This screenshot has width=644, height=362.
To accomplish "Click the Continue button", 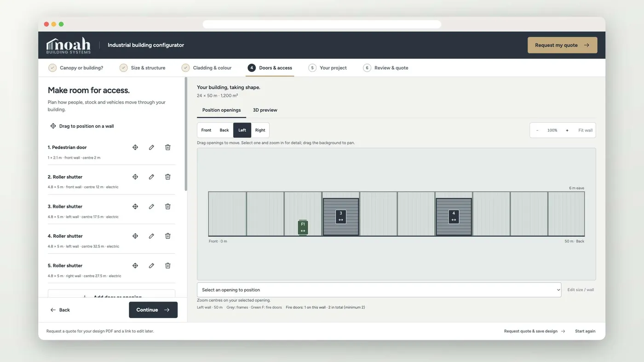I will click(x=153, y=310).
